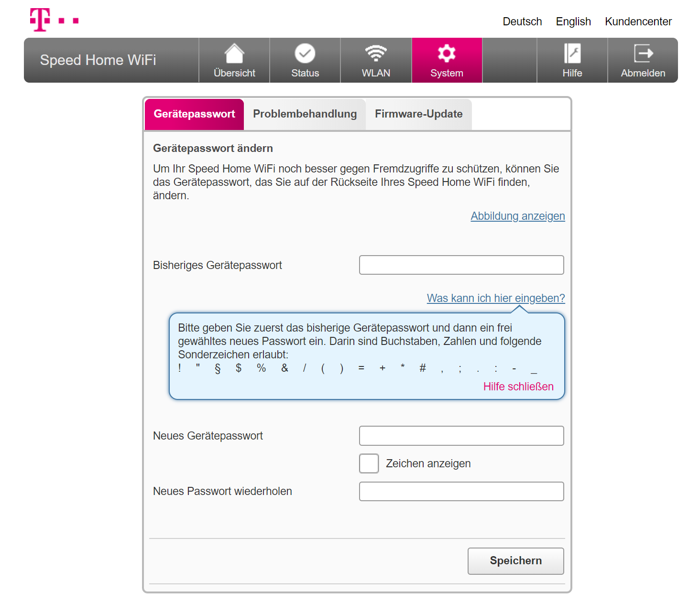
Task: Click the Abmelden logout icon
Action: click(x=643, y=54)
